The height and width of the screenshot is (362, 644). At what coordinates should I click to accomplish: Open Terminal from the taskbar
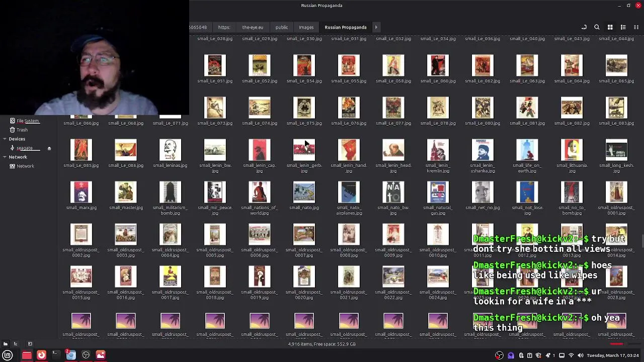(56, 355)
